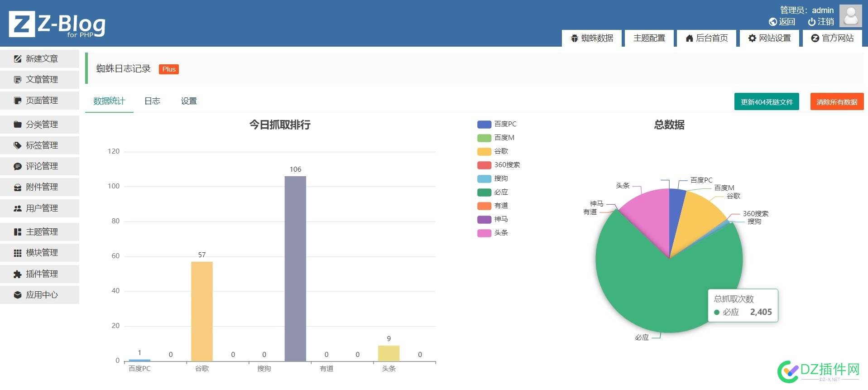
Task: Click the user management people icon
Action: click(18, 208)
